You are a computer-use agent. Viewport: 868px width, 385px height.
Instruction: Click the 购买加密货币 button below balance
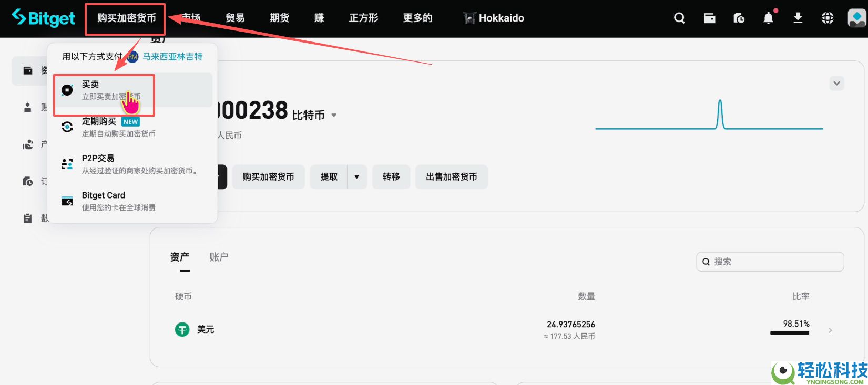point(268,177)
